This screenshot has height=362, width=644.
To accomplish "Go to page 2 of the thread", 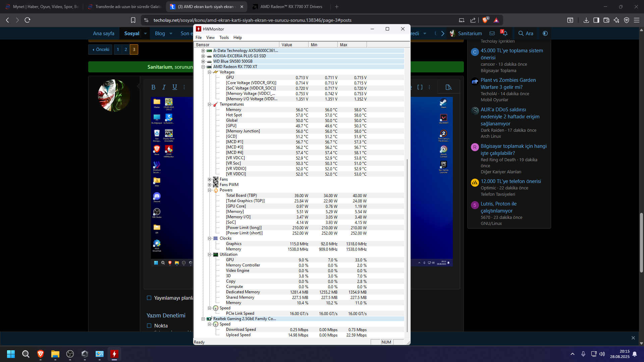I will [x=126, y=49].
